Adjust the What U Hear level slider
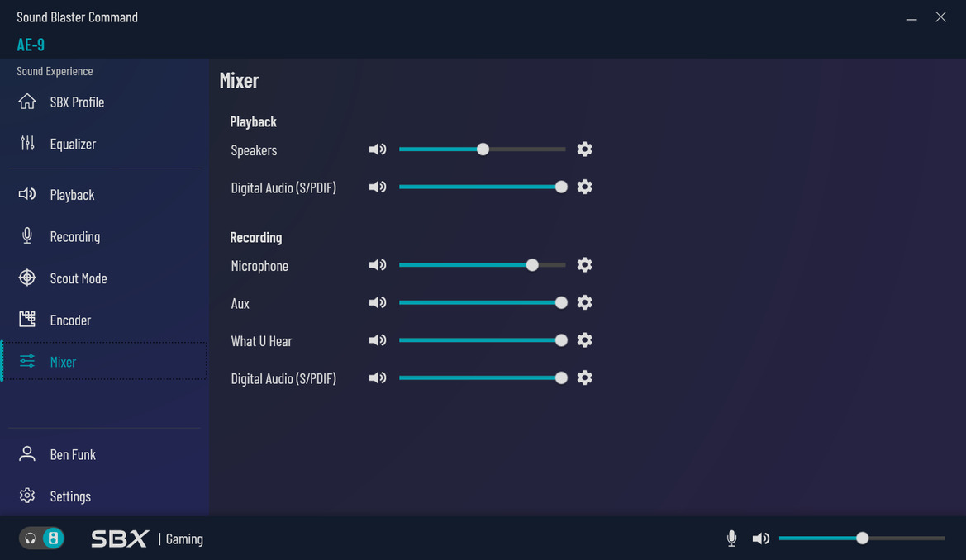The image size is (966, 560). click(483, 340)
